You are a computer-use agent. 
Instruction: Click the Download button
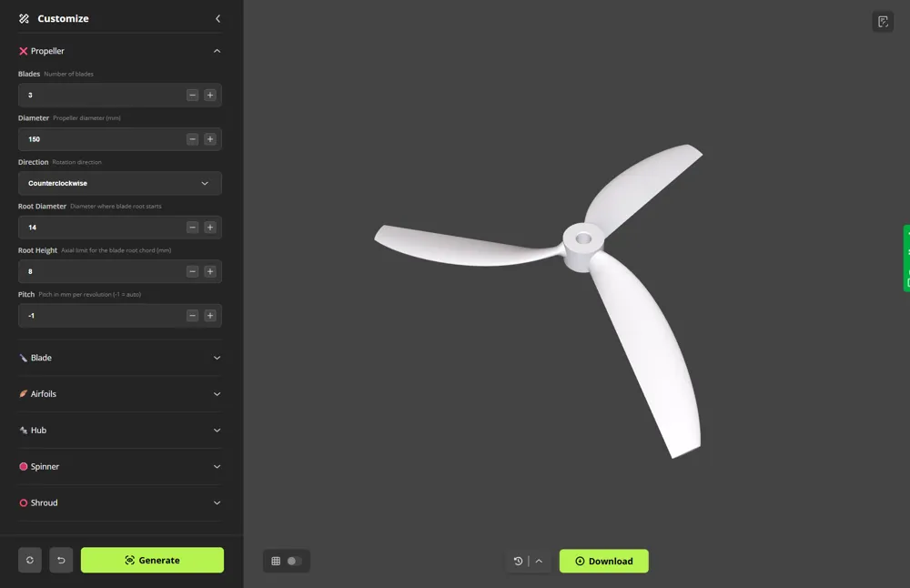[x=603, y=561]
